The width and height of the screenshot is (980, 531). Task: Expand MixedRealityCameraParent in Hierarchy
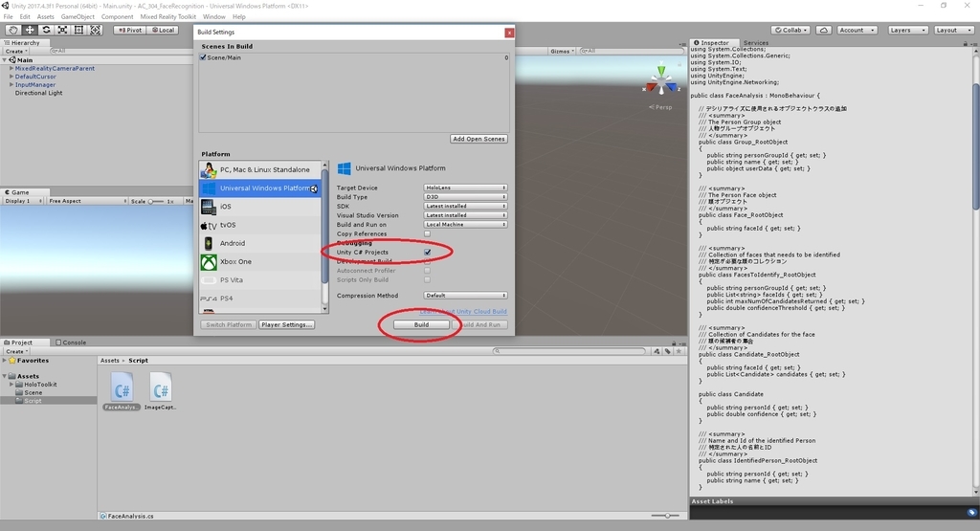(x=11, y=68)
